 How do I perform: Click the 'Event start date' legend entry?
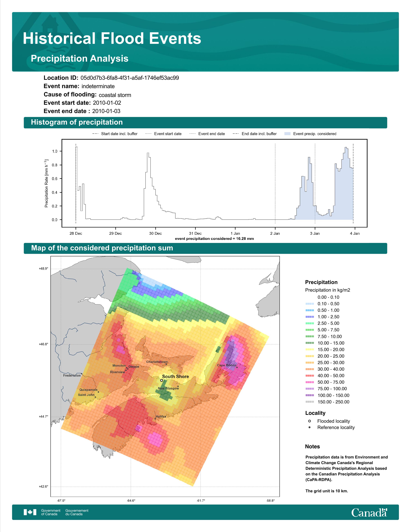[163, 134]
